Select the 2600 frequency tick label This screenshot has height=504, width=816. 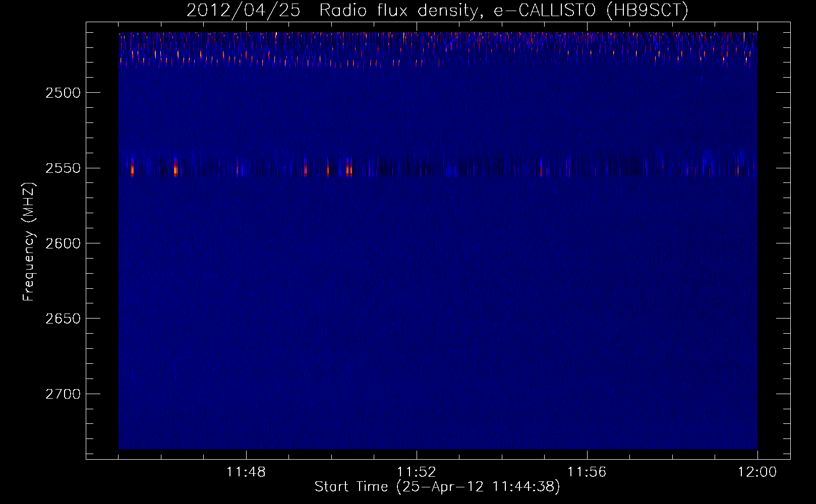63,243
